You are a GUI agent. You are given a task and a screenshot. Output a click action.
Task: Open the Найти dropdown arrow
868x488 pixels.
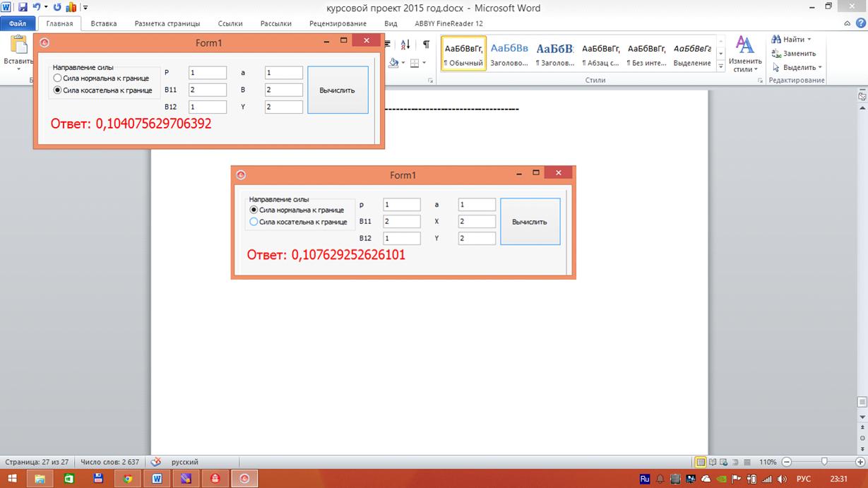click(x=809, y=40)
